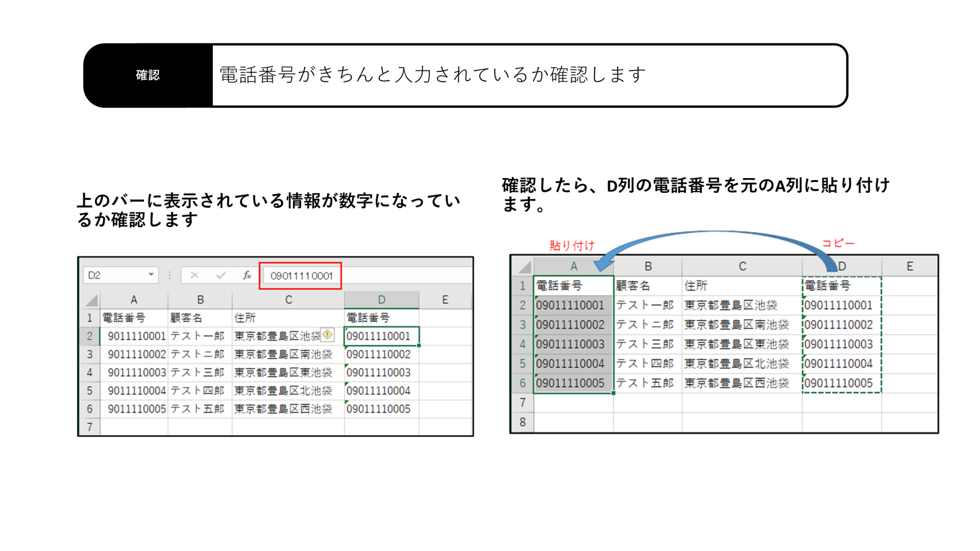Screen dimensions: 980x551
Task: Select cell D2 with 09011110001 in left sheet
Action: (x=382, y=336)
